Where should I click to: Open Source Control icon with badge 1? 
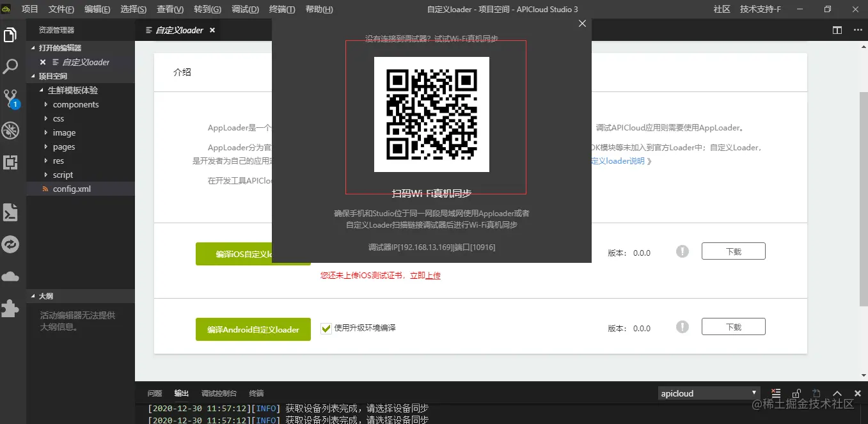pos(11,98)
